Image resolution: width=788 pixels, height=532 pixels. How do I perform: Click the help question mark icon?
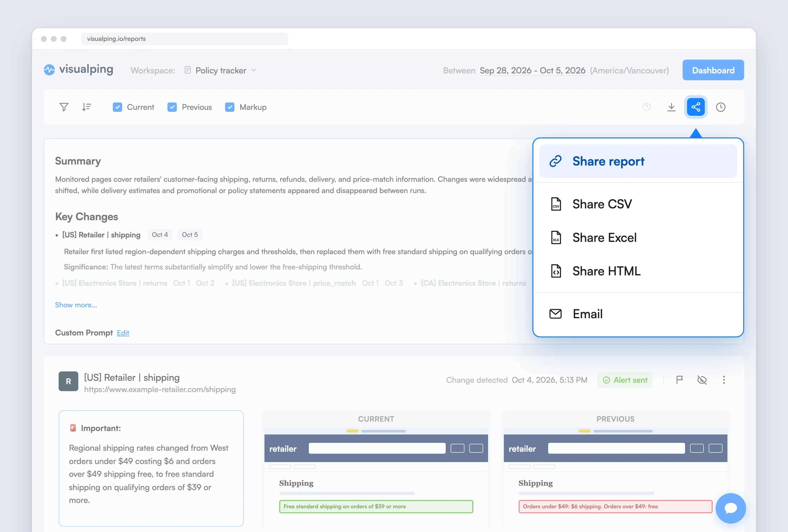pyautogui.click(x=647, y=107)
